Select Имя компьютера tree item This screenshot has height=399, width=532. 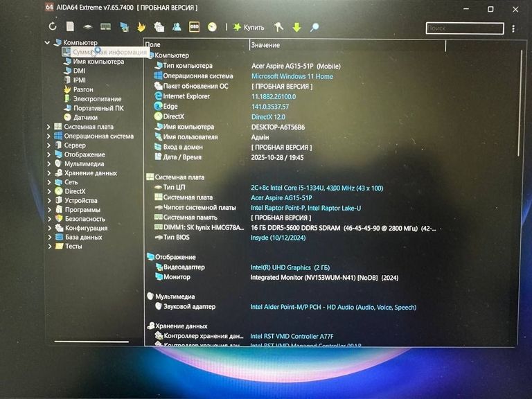[94, 62]
